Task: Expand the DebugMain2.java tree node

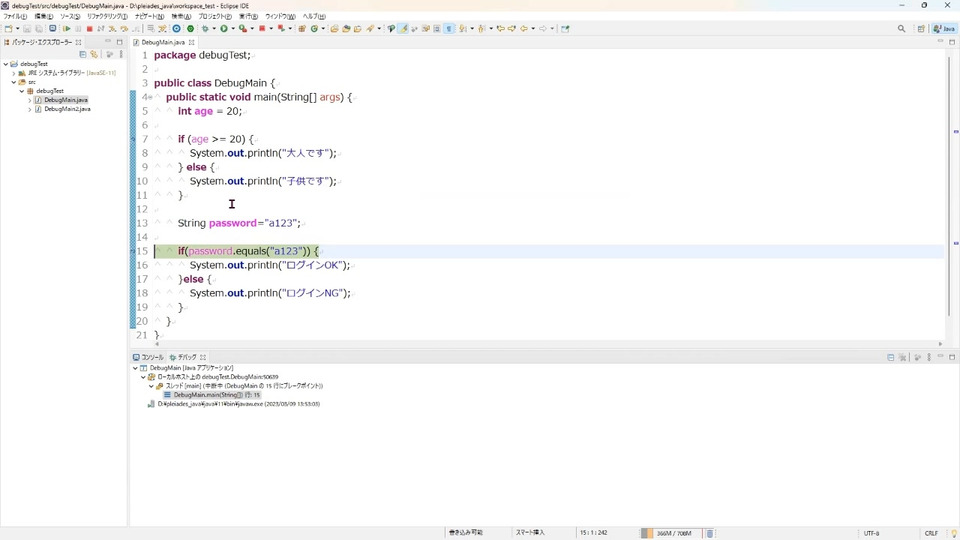Action: click(30, 109)
